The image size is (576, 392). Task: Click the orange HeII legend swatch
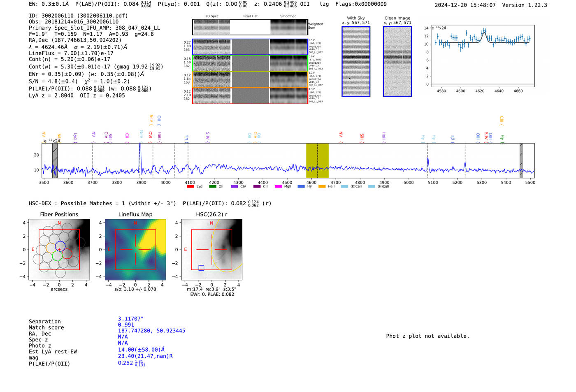tap(322, 186)
